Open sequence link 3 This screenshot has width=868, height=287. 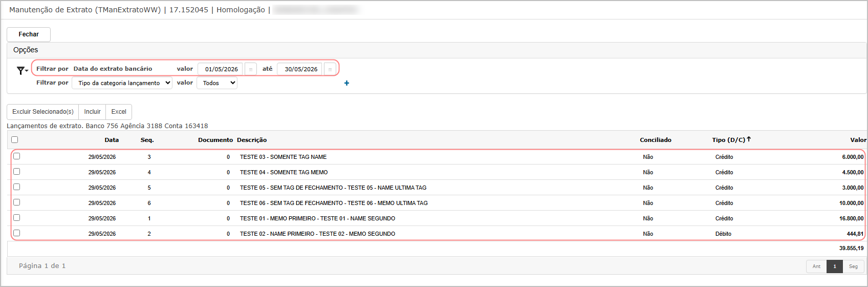point(149,157)
